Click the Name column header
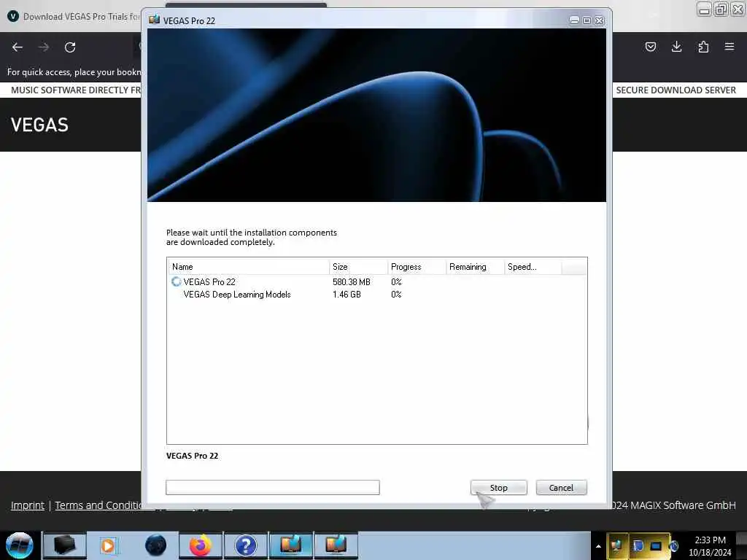Screen dimensions: 747x560 tap(248, 267)
